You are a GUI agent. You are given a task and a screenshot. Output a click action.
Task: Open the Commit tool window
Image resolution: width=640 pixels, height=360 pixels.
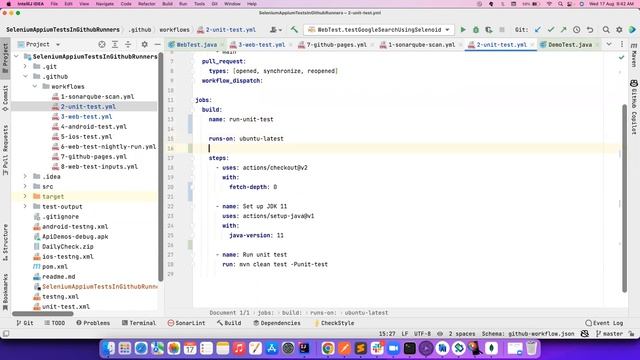point(5,98)
